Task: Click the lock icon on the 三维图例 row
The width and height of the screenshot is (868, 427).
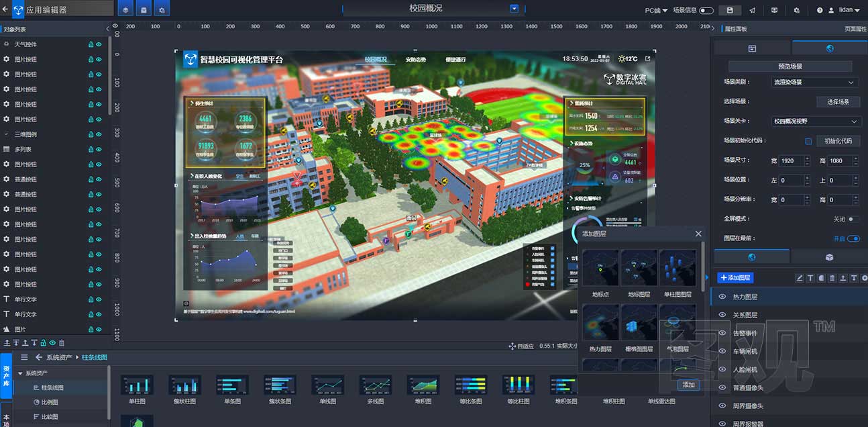Action: point(91,134)
